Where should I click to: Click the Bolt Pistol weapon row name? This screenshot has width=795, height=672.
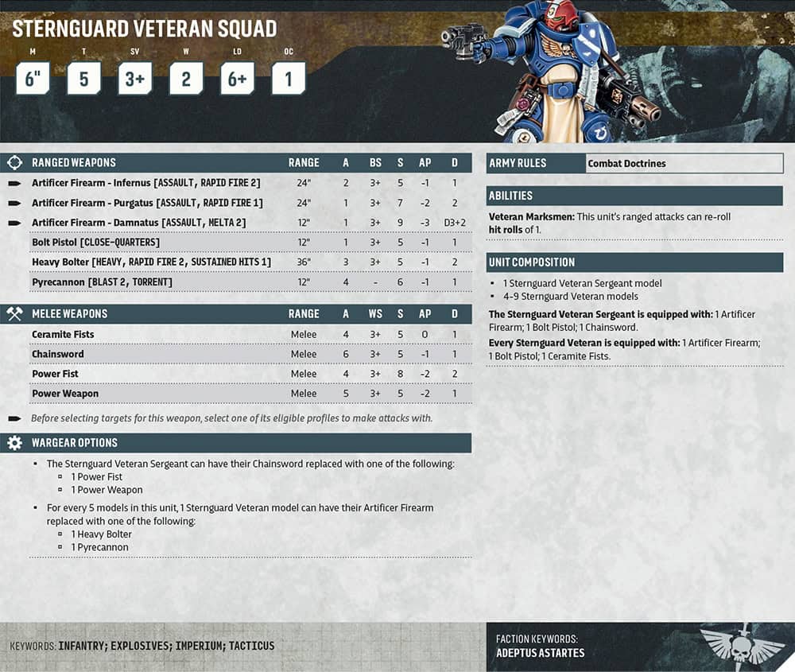(54, 243)
